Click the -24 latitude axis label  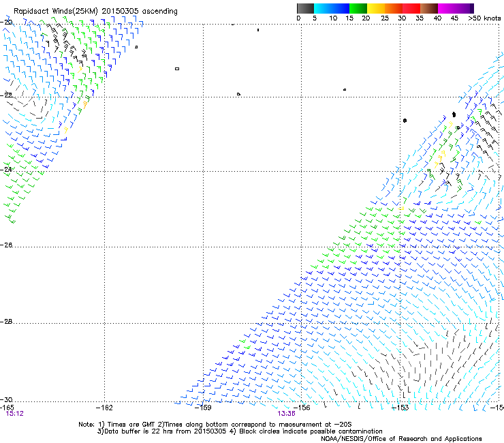click(6, 169)
